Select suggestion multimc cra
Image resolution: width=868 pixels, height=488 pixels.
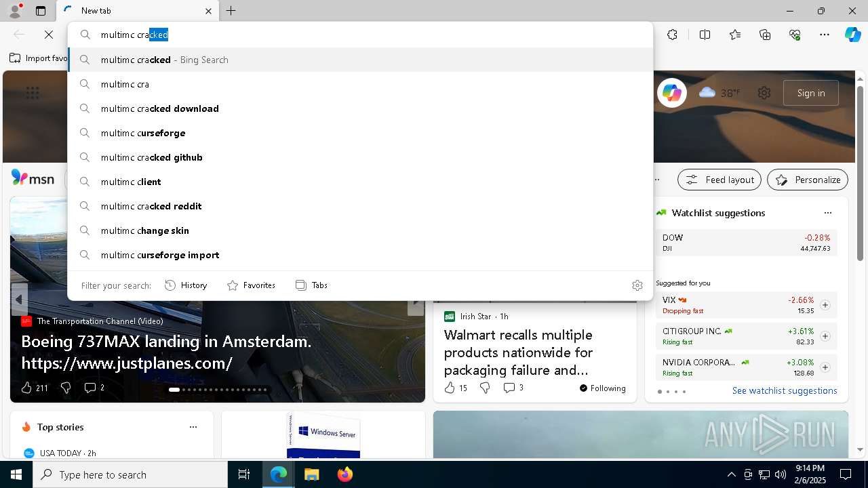[360, 84]
